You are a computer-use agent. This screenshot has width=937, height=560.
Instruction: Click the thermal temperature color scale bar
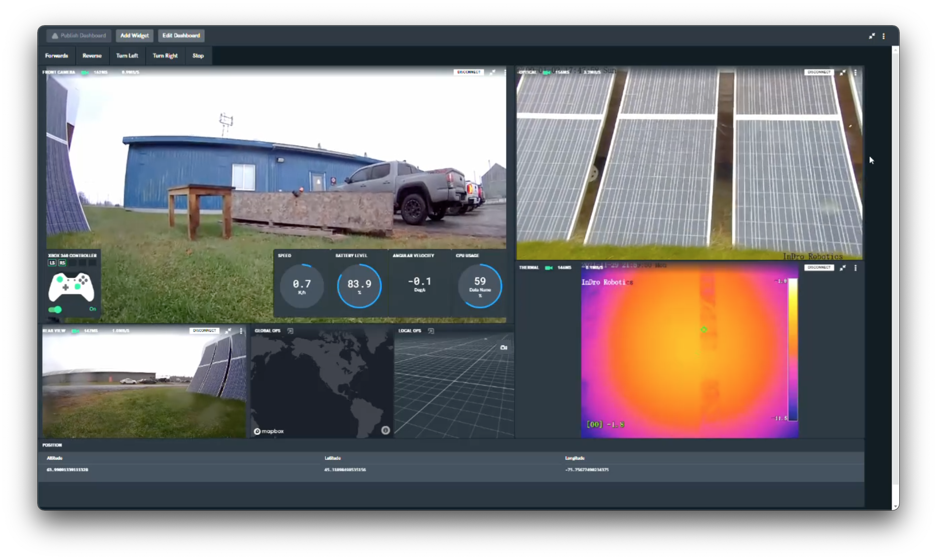[793, 349]
